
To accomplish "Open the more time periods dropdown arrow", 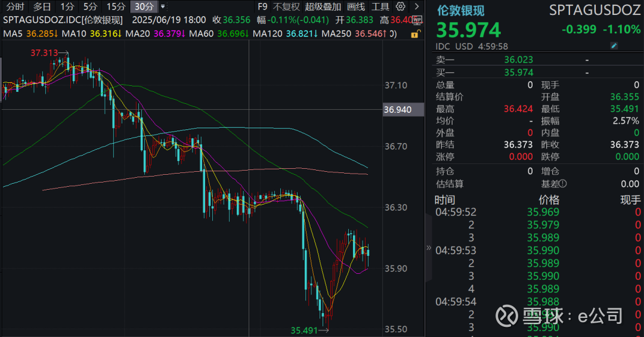I will point(163,7).
